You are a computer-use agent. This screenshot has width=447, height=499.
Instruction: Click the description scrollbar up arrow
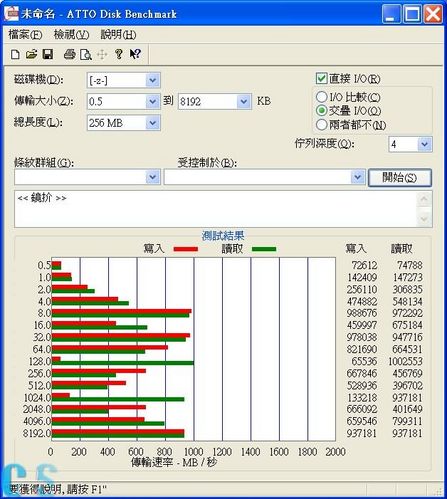click(424, 200)
